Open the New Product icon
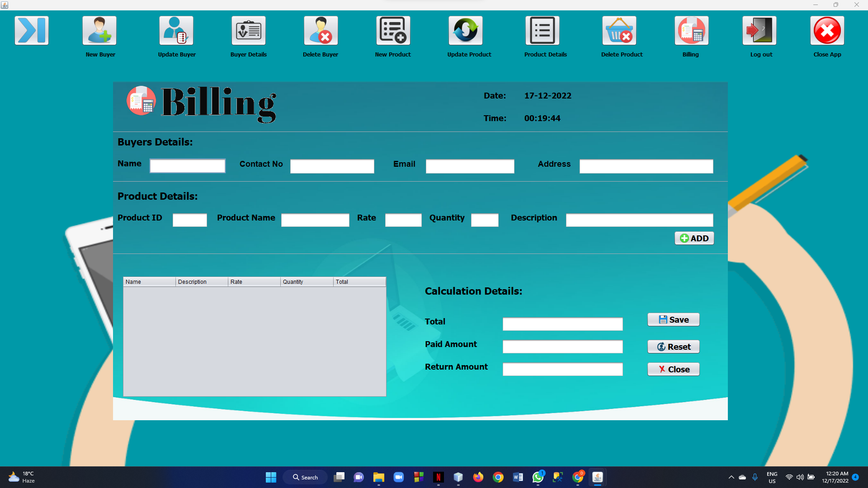This screenshot has width=868, height=488. click(x=393, y=31)
